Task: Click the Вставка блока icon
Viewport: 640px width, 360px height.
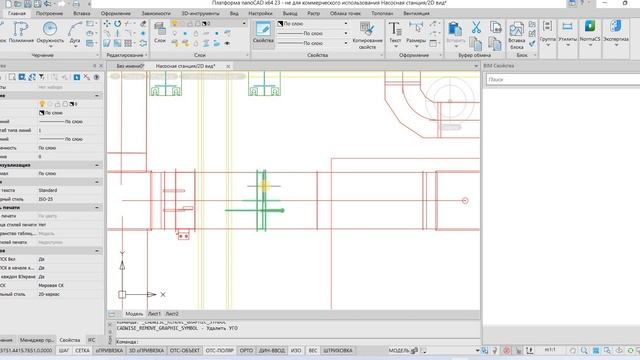Action: pos(516,35)
